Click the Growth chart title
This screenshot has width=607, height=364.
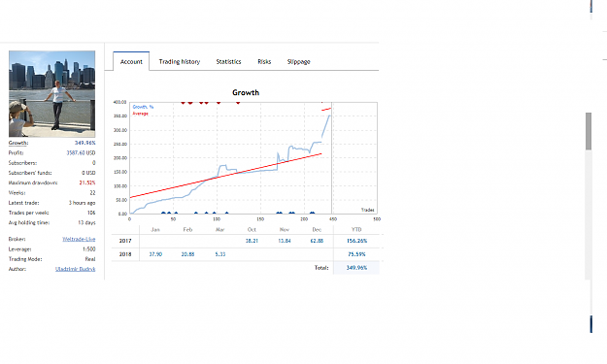pyautogui.click(x=246, y=92)
